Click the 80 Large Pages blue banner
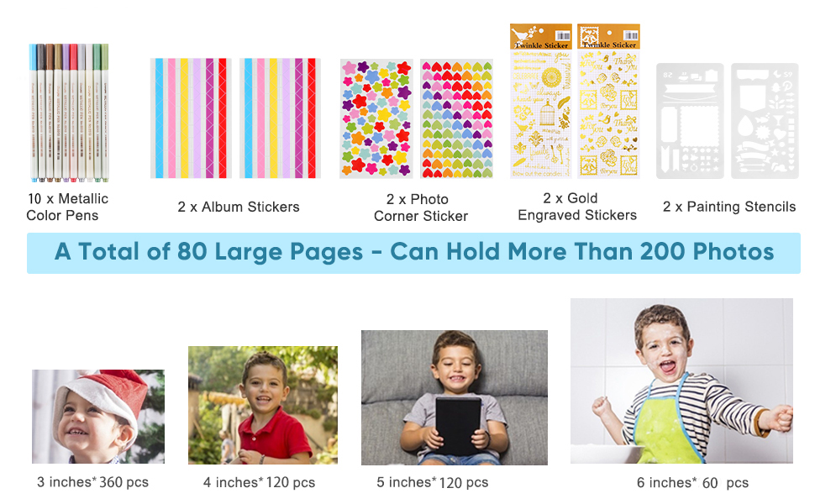This screenshot has height=504, width=815. (x=413, y=253)
